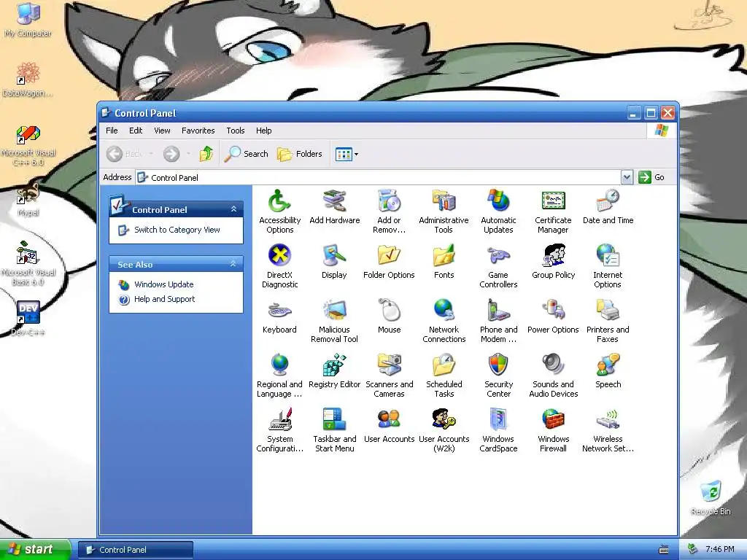Click the Search toolbar button

pos(246,154)
